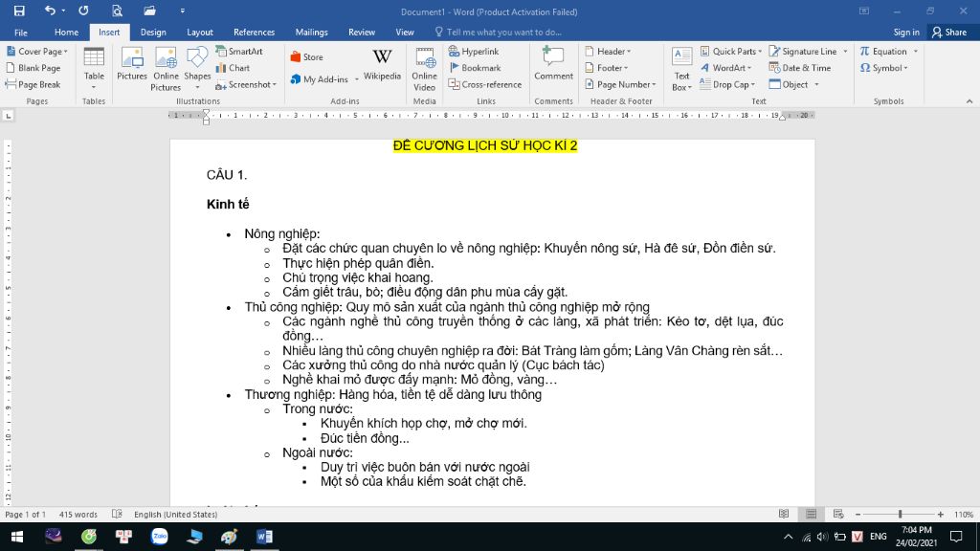Expand the Drop Cap options
Image resolution: width=980 pixels, height=551 pixels.
(727, 84)
